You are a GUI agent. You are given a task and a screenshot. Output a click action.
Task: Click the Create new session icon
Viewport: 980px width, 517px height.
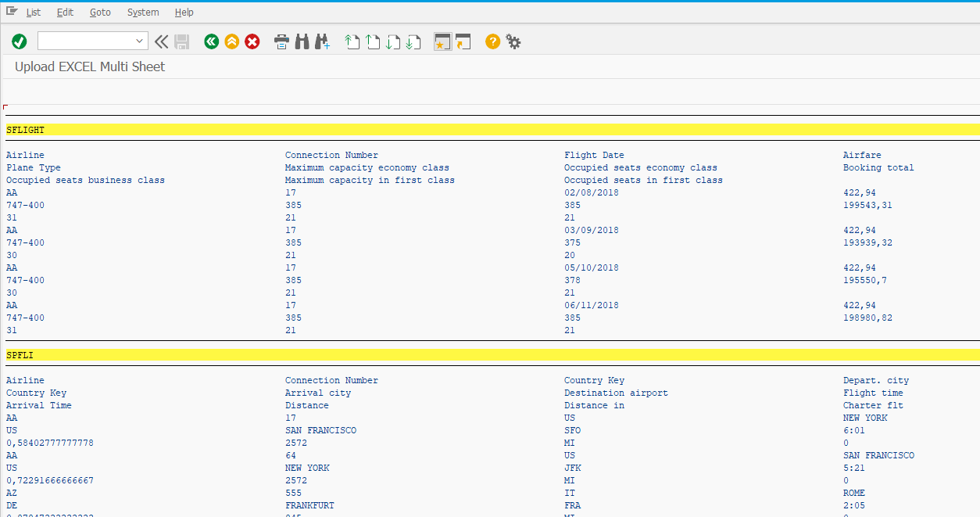(442, 41)
